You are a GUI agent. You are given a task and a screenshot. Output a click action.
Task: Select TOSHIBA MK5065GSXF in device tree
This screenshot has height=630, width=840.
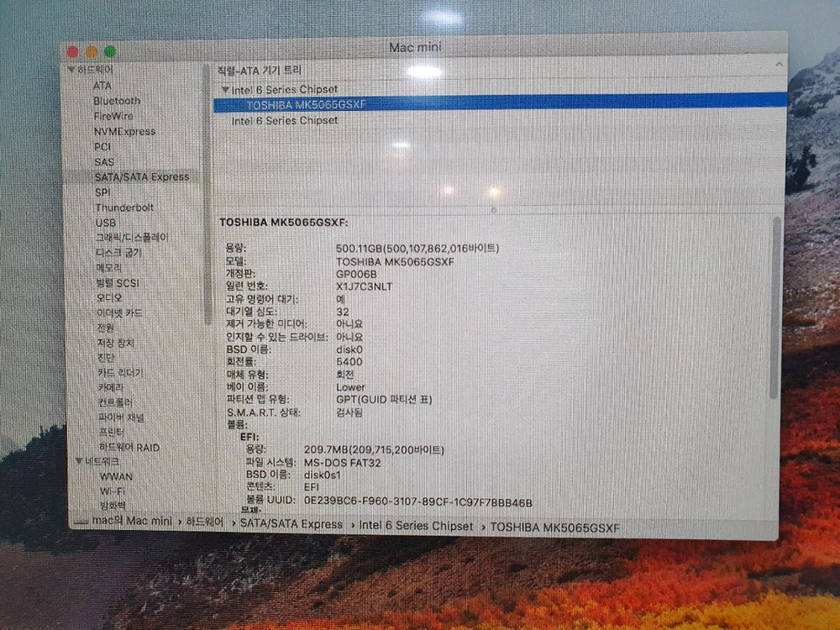306,105
